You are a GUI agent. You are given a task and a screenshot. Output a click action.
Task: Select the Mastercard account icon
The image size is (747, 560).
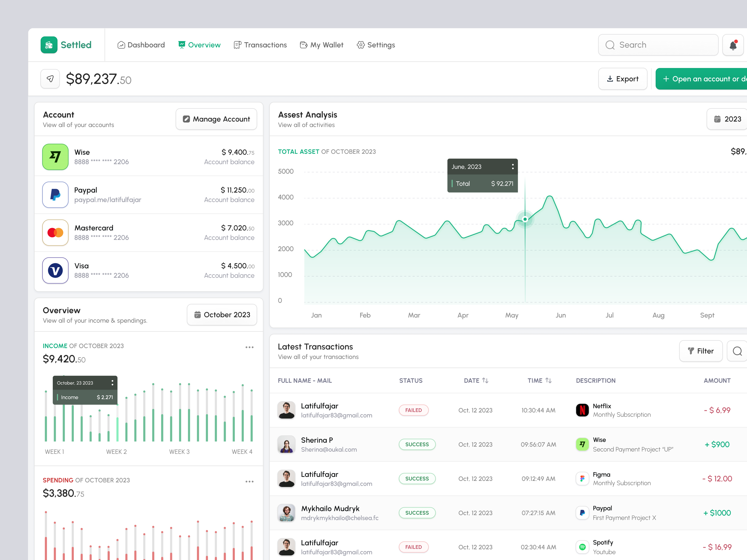[x=55, y=233]
